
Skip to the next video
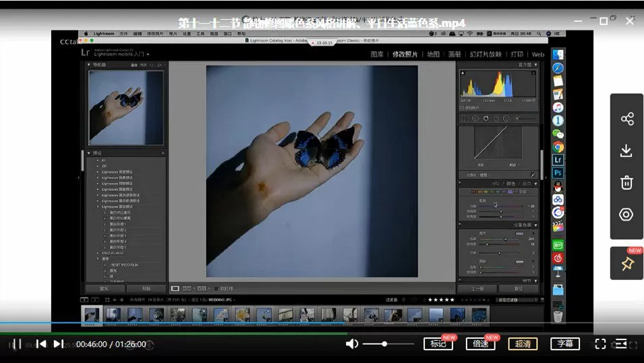[x=59, y=344]
